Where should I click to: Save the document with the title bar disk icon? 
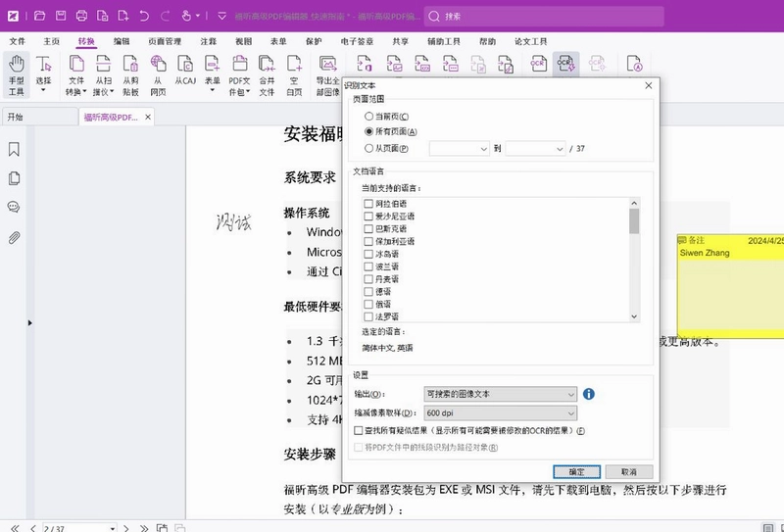pos(61,16)
